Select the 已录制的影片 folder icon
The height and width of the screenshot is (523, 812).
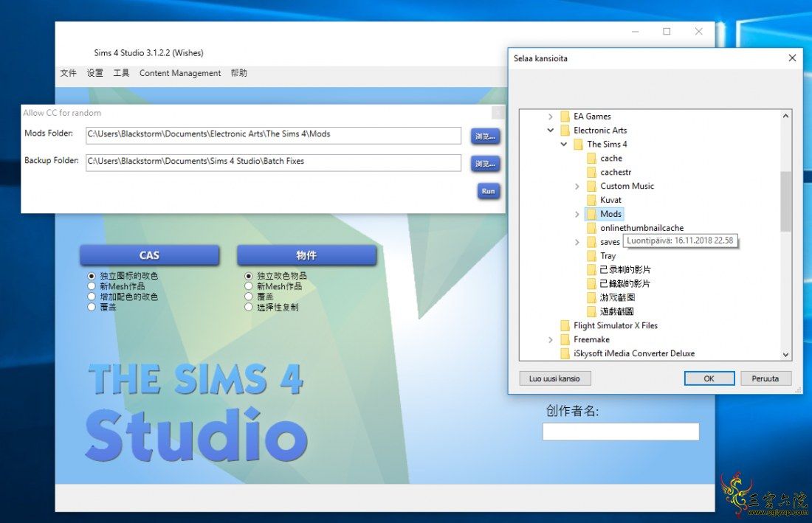pyautogui.click(x=591, y=269)
